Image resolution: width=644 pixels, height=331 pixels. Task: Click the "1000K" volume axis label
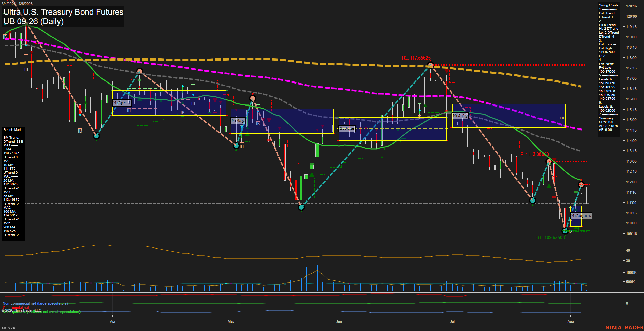(x=631, y=273)
